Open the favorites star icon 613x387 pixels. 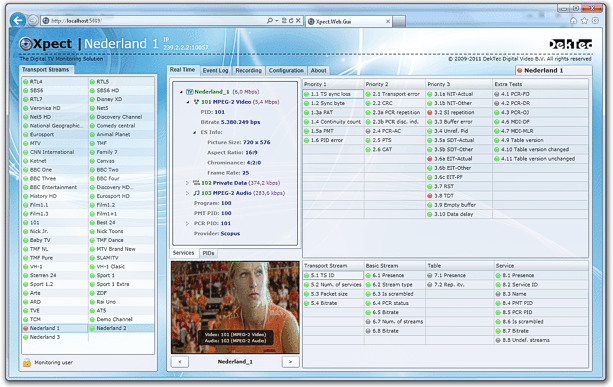584,21
